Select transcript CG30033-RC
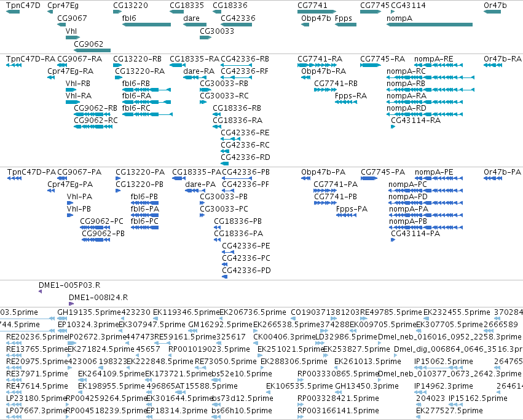This screenshot has height=420, width=523. click(224, 96)
